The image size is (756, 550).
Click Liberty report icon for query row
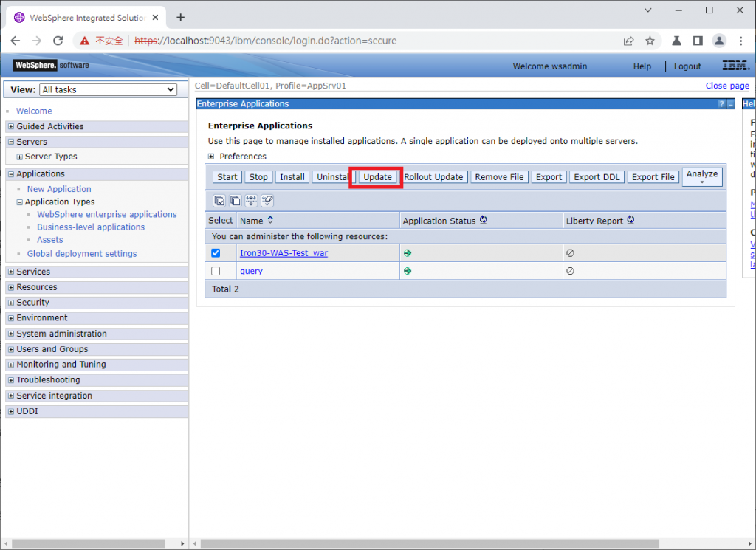tap(571, 271)
